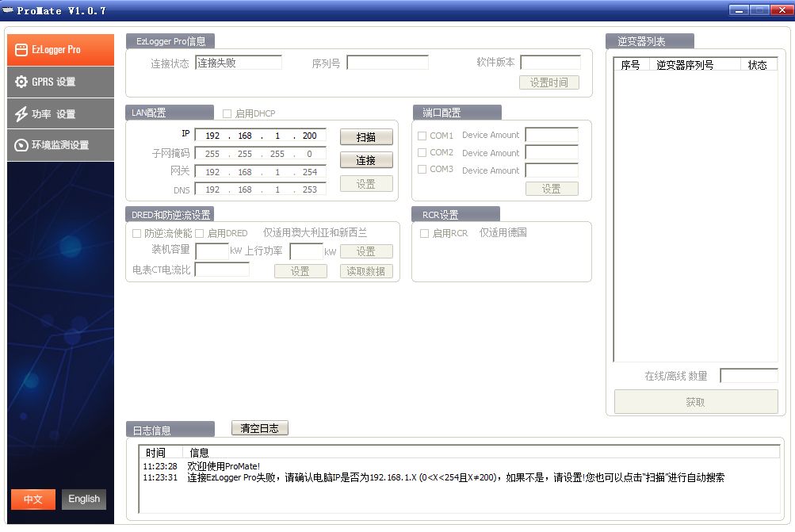
Task: Click the 时间 column header in log
Action: [156, 453]
